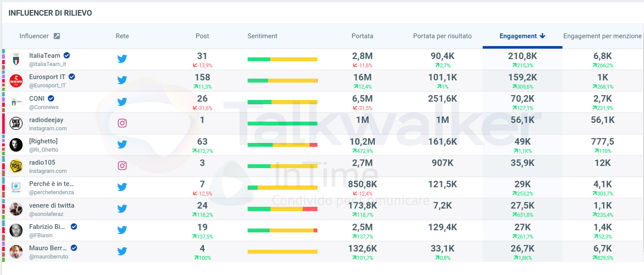Click the @sonolaferaz handle
The image size is (644, 275).
47,214
